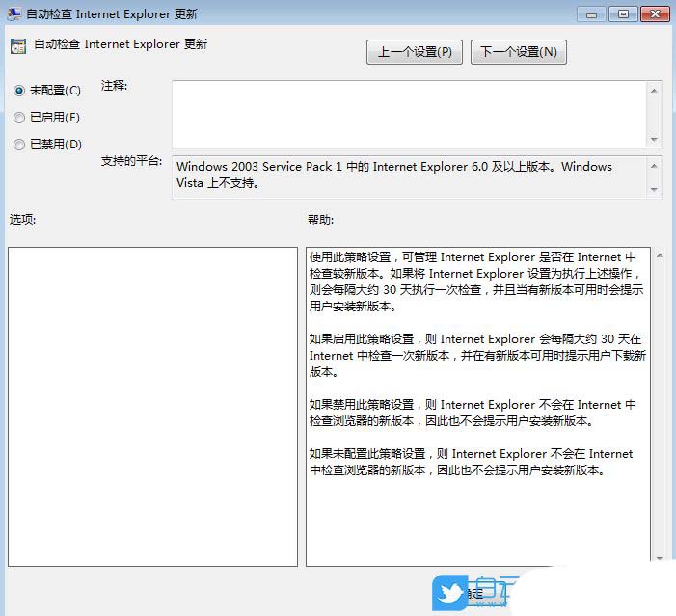Click inside the 注释 comment text box
This screenshot has width=676, height=616.
tap(409, 115)
